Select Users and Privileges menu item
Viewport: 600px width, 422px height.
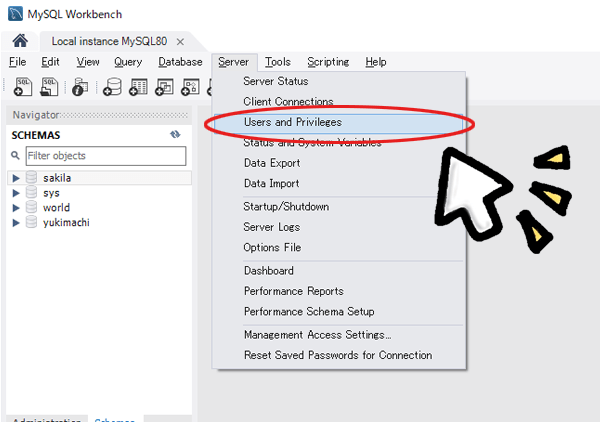292,122
